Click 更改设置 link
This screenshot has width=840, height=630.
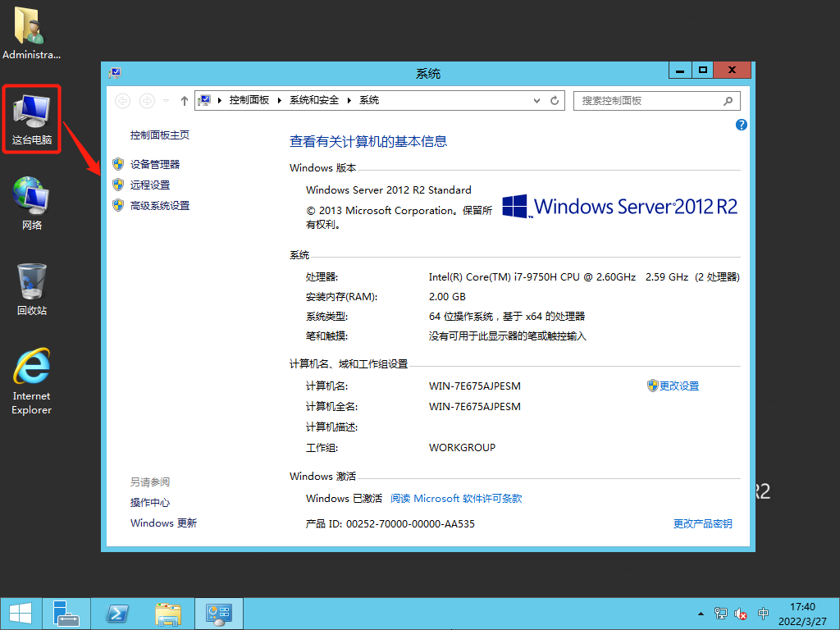tap(678, 386)
